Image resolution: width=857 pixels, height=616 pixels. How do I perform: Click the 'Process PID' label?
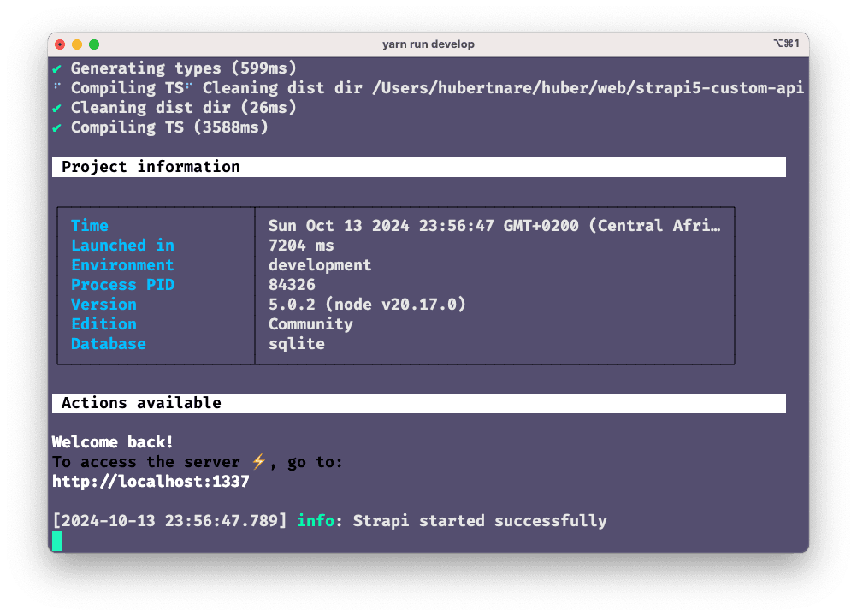[122, 285]
